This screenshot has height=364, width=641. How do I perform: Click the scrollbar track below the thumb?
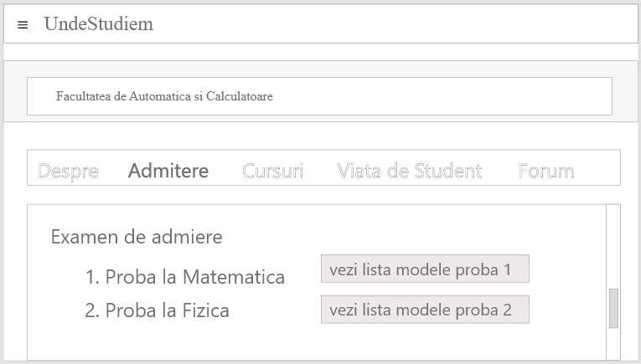pos(613,345)
